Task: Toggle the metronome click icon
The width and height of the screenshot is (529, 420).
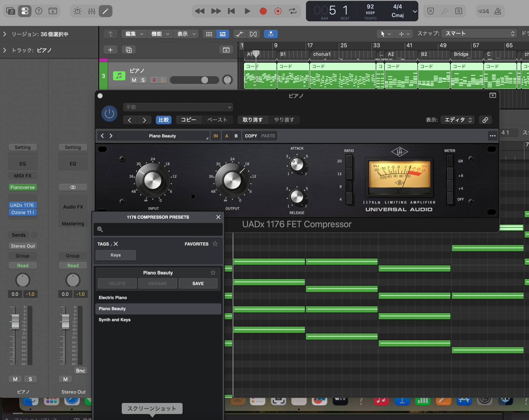Action: [x=498, y=11]
